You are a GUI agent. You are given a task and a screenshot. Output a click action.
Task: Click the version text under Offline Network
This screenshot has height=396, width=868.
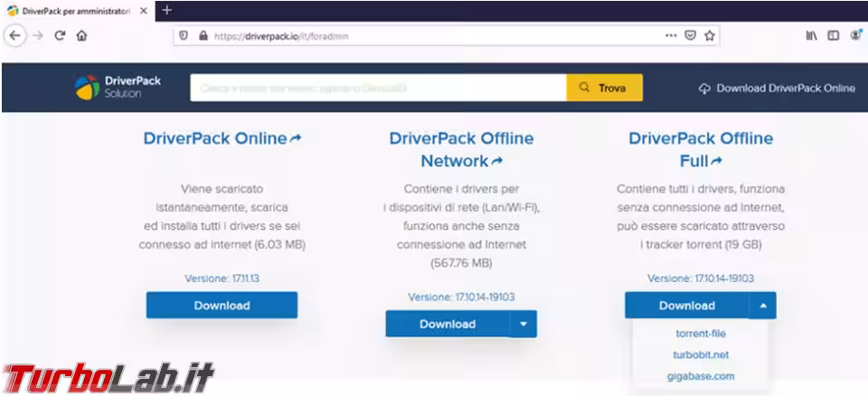(461, 297)
